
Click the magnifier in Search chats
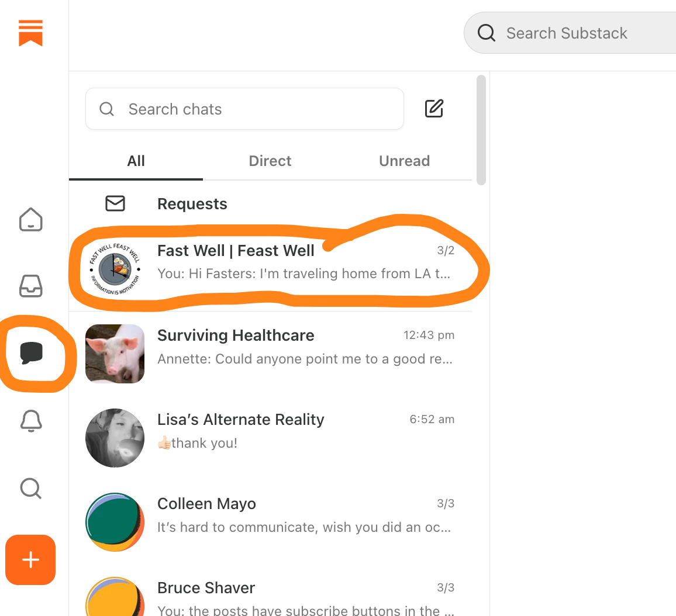(x=106, y=109)
